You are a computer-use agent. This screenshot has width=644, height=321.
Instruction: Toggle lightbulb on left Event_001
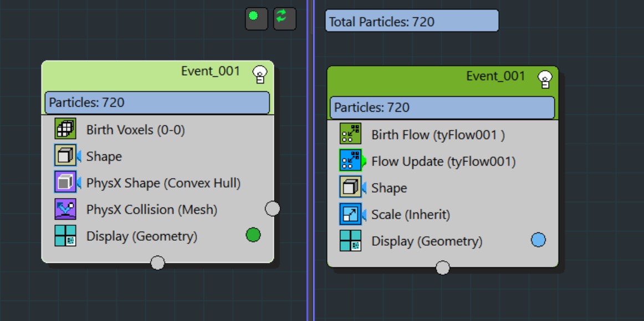point(259,75)
